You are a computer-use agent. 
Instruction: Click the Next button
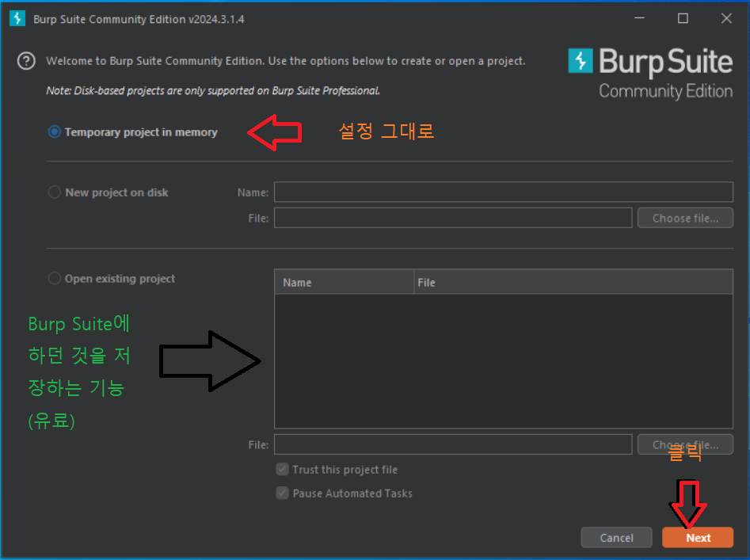click(x=698, y=538)
